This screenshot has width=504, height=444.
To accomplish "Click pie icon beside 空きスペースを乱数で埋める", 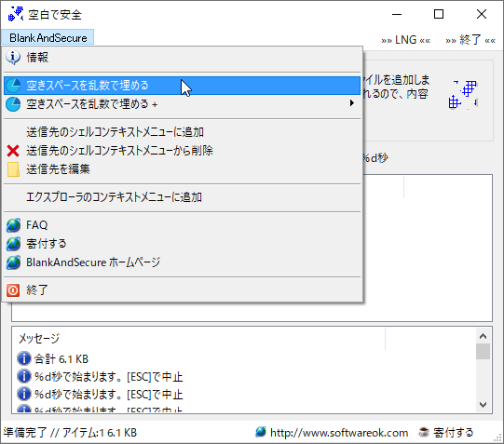I will [13, 86].
